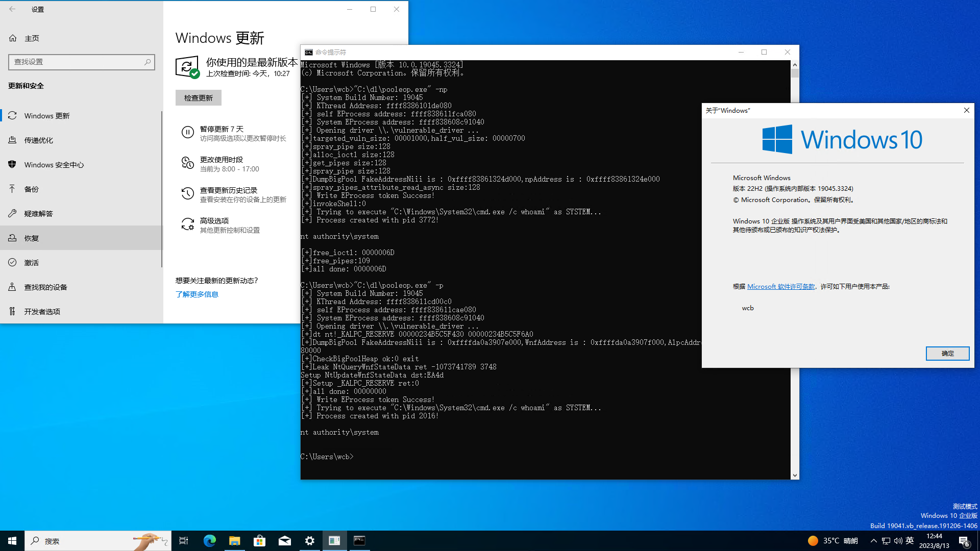Open the notification center icon
This screenshot has width=980, height=551.
[964, 541]
